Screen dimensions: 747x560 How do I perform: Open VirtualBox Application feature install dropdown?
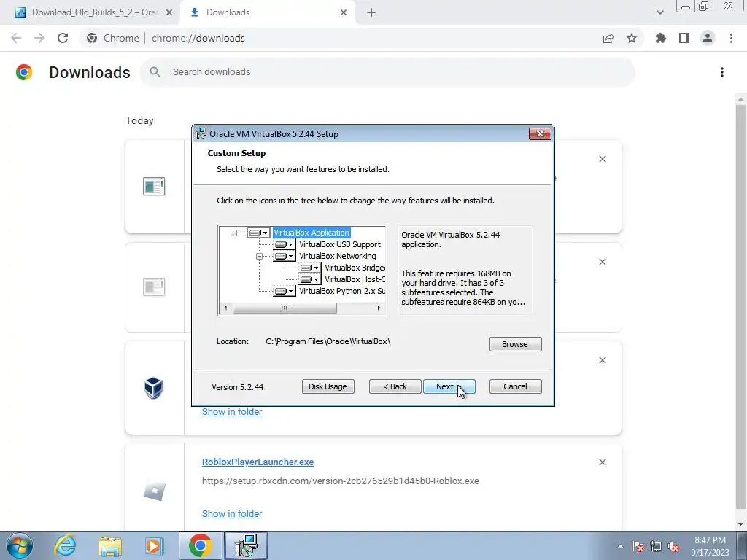(259, 233)
